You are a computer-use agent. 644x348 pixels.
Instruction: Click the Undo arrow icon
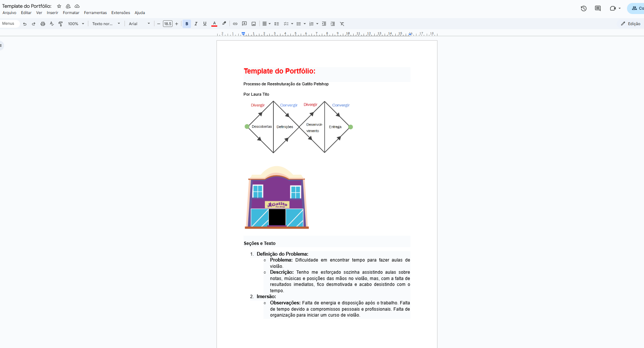point(25,24)
